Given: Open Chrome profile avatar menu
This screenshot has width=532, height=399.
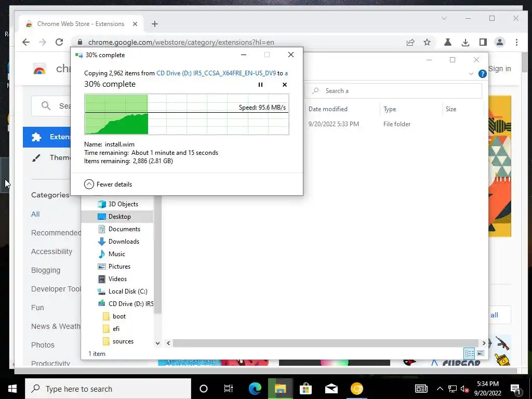Looking at the screenshot, I should [x=499, y=42].
